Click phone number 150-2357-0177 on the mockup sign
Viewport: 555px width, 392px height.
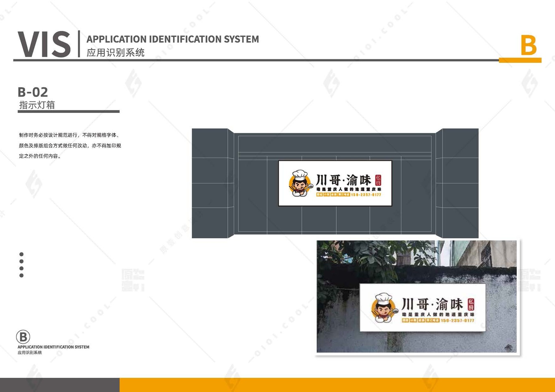[366, 195]
